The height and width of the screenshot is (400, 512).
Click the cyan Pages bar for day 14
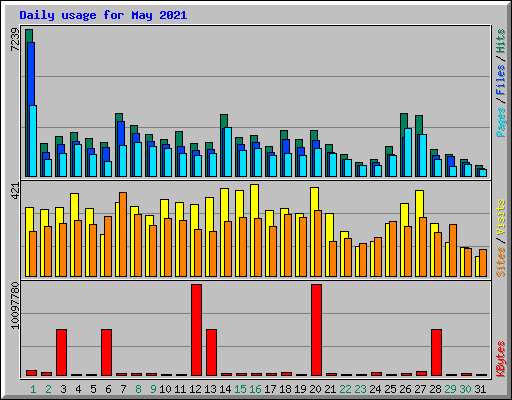(x=228, y=152)
